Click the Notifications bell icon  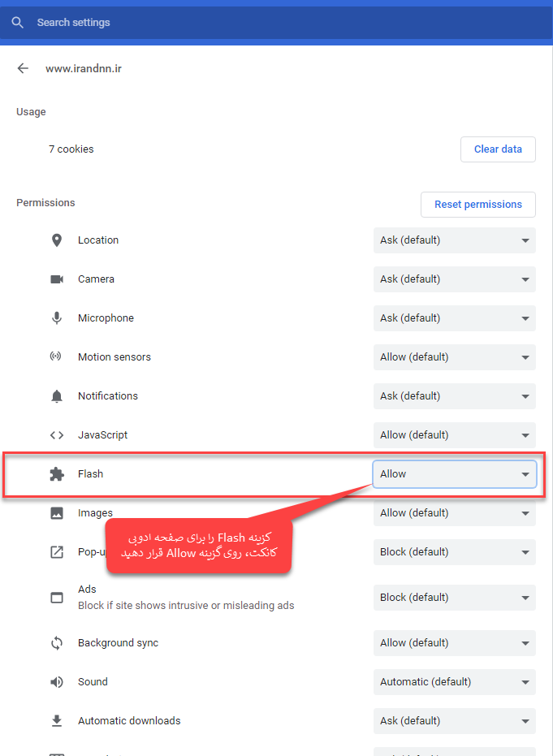point(56,396)
